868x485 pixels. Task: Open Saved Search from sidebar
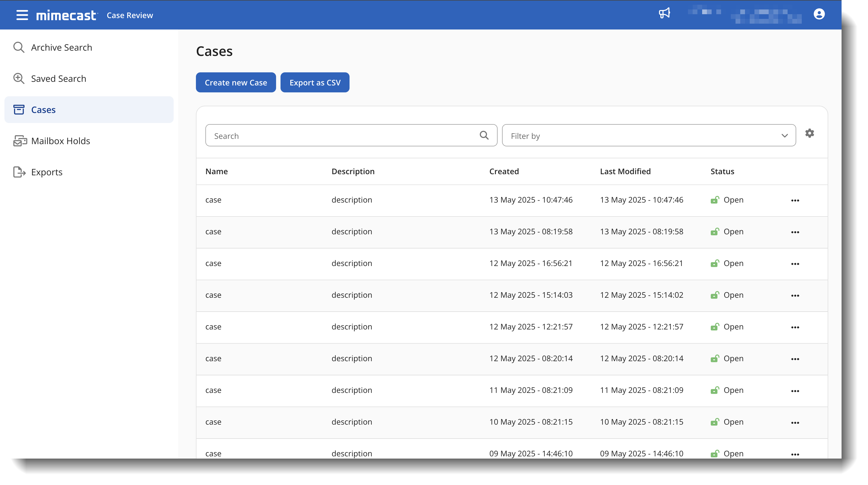(58, 78)
